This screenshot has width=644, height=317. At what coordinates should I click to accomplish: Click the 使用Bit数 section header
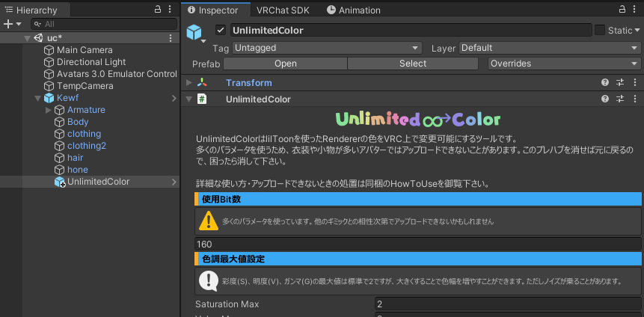[x=417, y=199]
